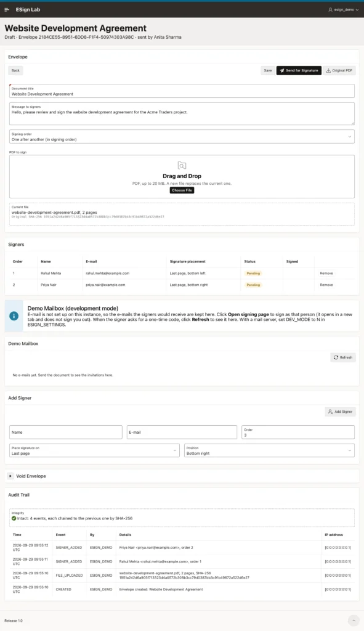
Task: Click the Release 1.0 footer text
Action: pyautogui.click(x=14, y=621)
